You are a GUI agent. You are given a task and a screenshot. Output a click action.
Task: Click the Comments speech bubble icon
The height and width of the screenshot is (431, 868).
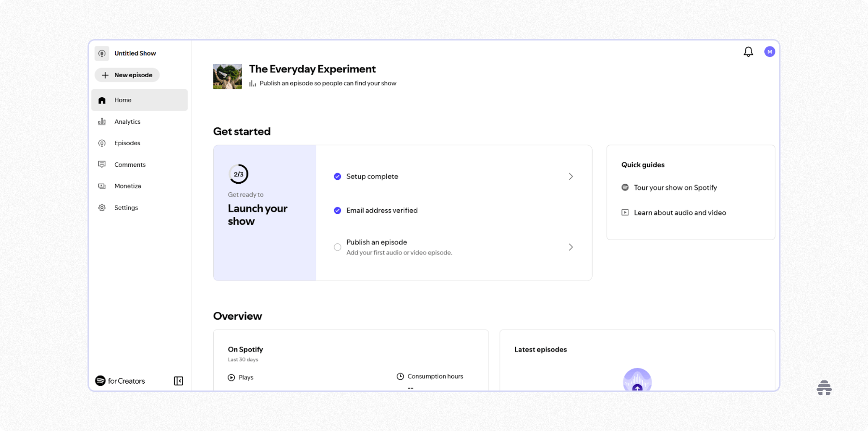[x=102, y=164]
